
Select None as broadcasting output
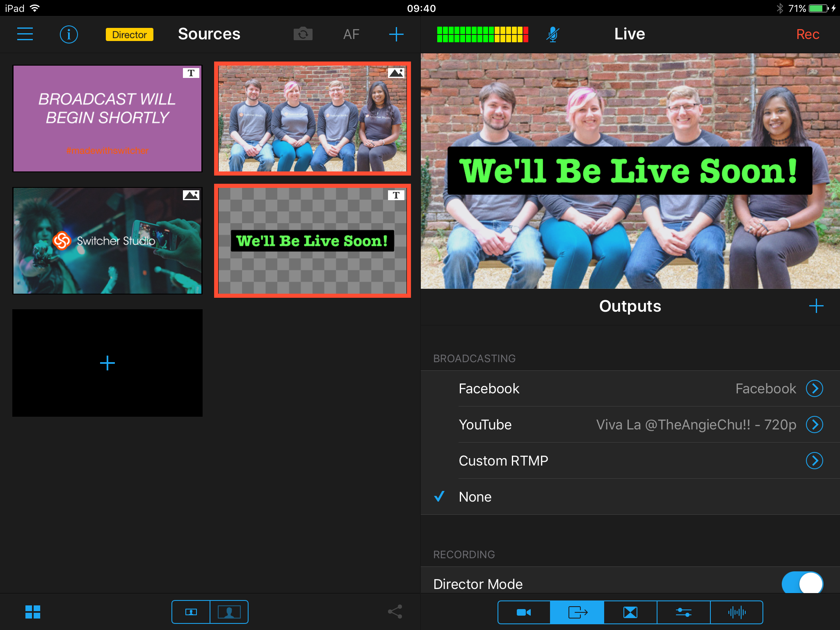[x=475, y=497]
